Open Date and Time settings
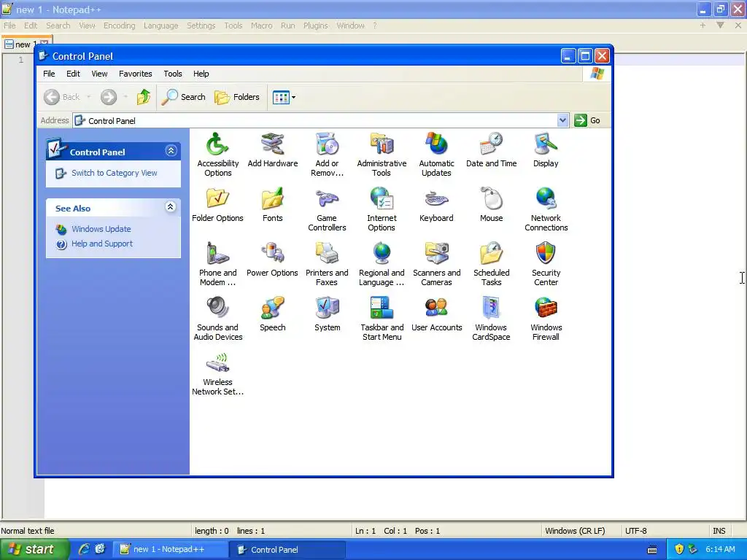This screenshot has width=747, height=560. 491,149
